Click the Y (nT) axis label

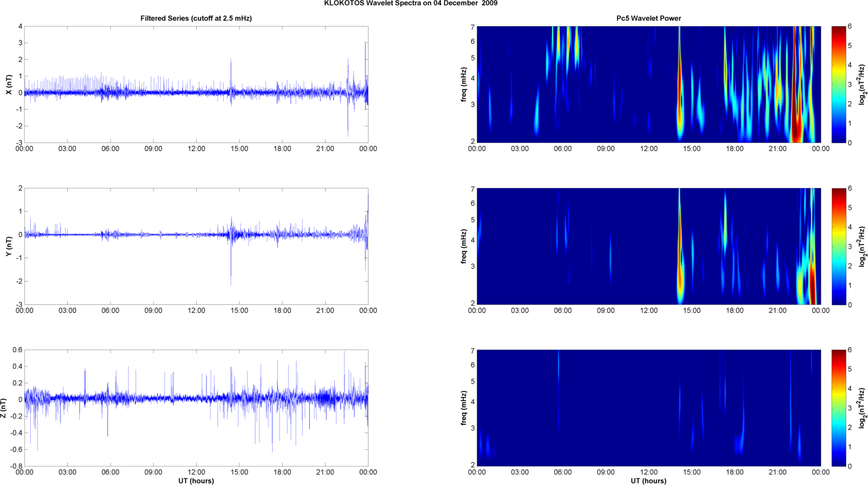[9, 246]
